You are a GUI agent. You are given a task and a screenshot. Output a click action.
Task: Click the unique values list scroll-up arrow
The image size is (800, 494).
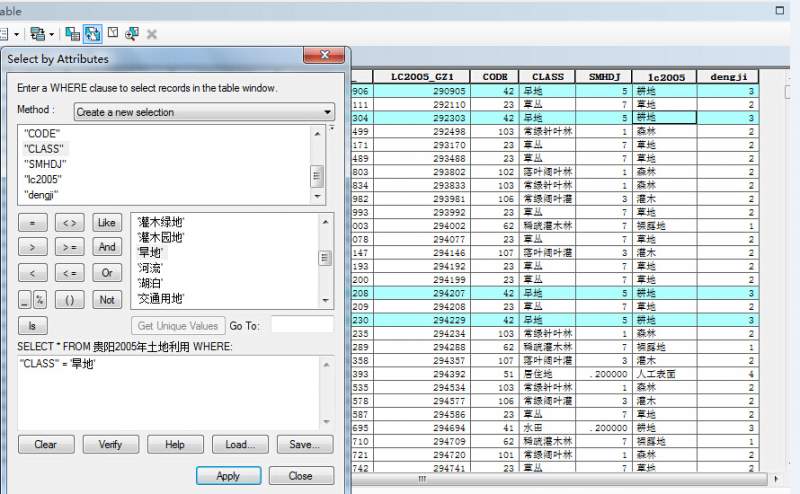click(326, 222)
